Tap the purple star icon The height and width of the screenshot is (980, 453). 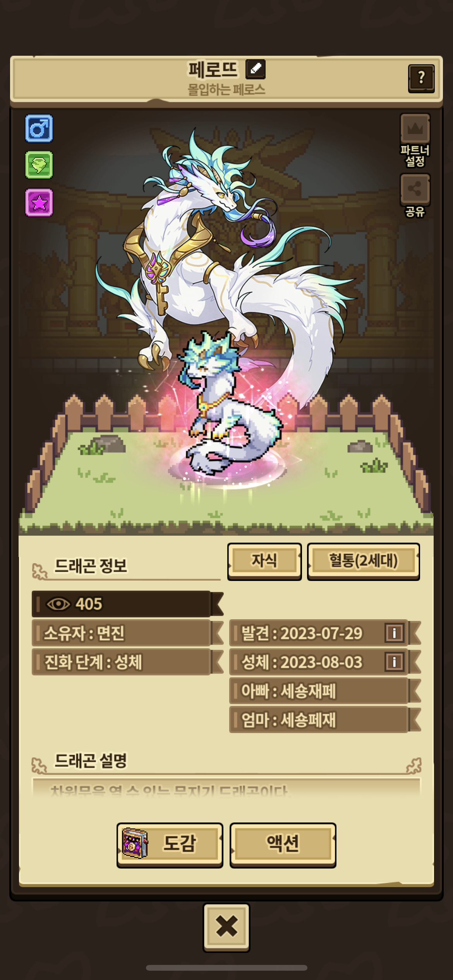(x=39, y=202)
